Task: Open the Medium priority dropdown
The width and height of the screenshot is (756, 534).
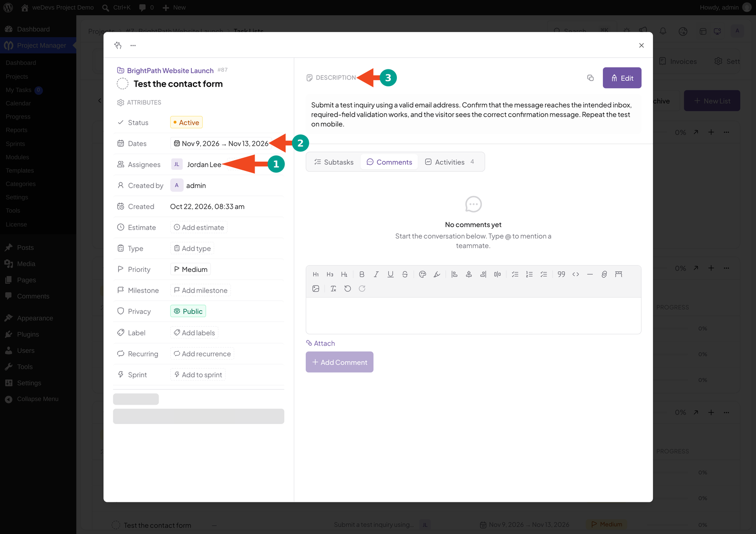Action: (x=190, y=269)
